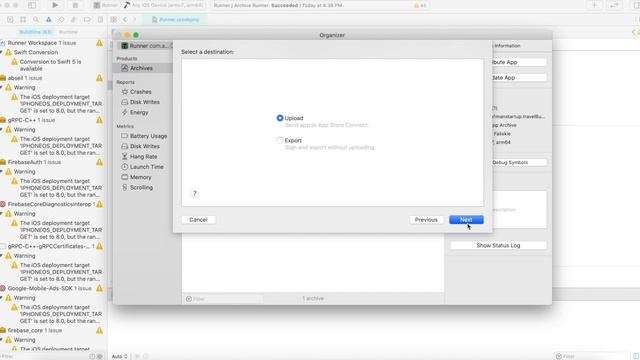
Task: Click the Debug Symbols button
Action: (519, 162)
